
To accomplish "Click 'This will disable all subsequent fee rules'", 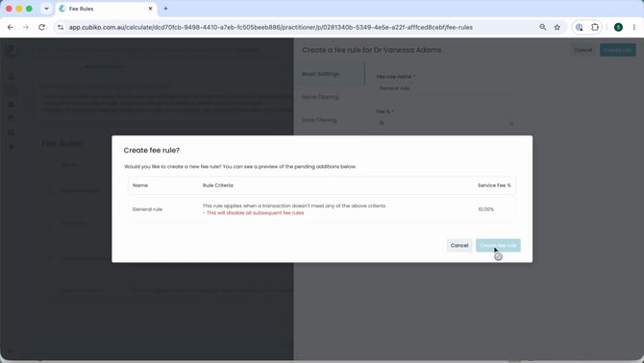I will 254,213.
